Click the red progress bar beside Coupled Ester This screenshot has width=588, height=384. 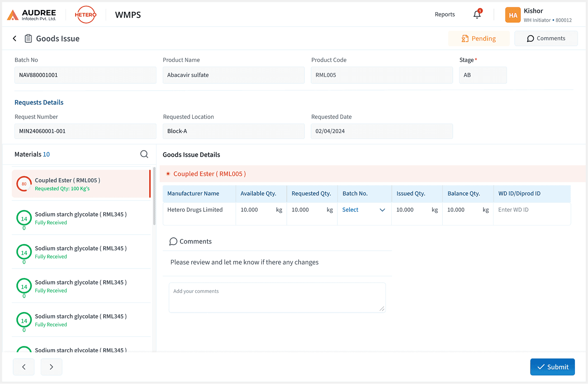[150, 183]
